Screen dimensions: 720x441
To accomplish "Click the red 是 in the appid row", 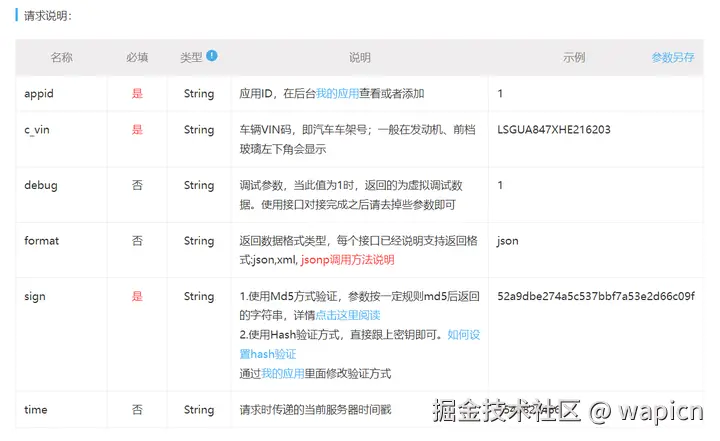I will 137,94.
